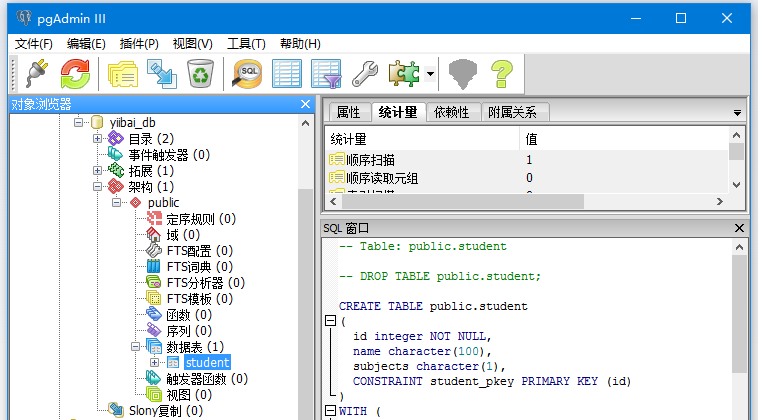Open object properties folder icon
Viewport: 758px width, 420px height.
pos(123,73)
